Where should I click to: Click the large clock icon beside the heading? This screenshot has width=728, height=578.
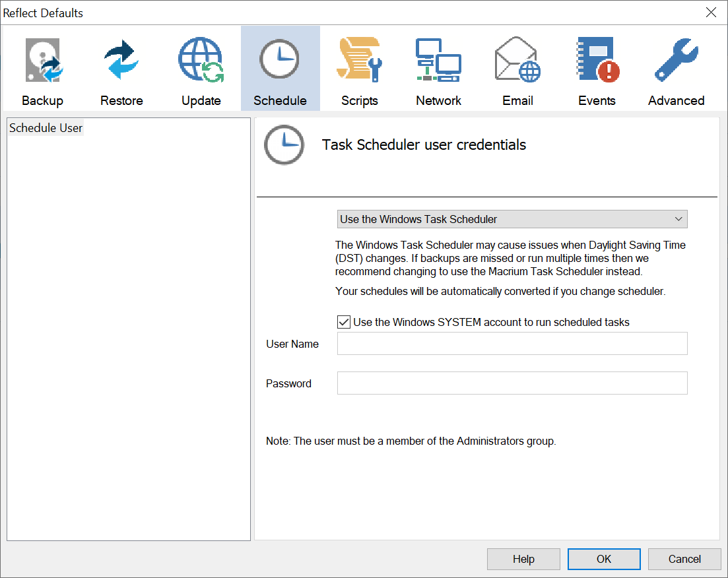pos(284,145)
